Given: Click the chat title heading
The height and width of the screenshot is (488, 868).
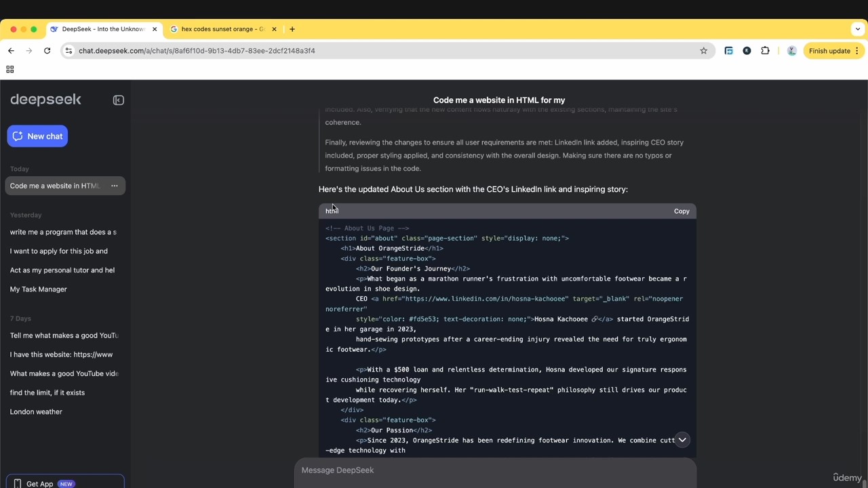Looking at the screenshot, I should (x=499, y=100).
